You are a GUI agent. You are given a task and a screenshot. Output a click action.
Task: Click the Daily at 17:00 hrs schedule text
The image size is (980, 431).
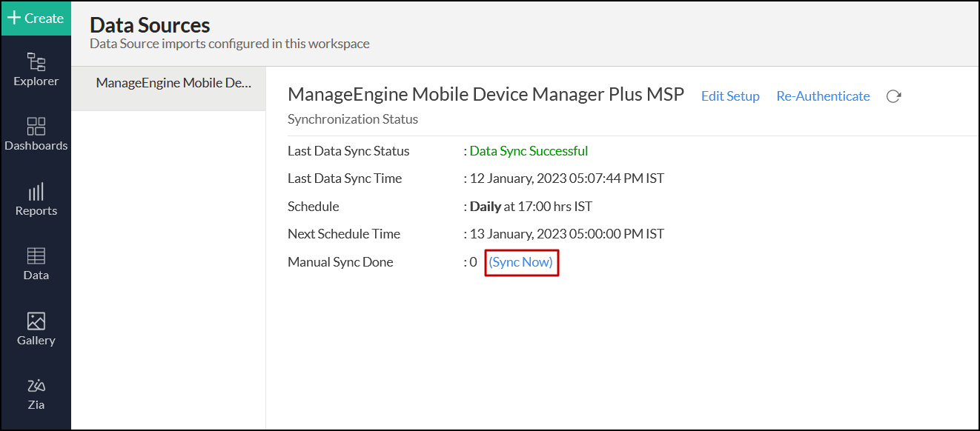(531, 207)
